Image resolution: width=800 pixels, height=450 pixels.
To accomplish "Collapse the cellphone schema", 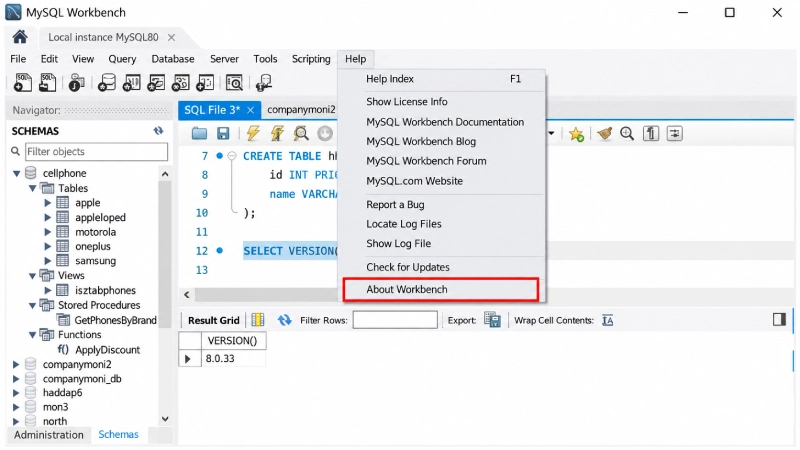I will click(16, 173).
